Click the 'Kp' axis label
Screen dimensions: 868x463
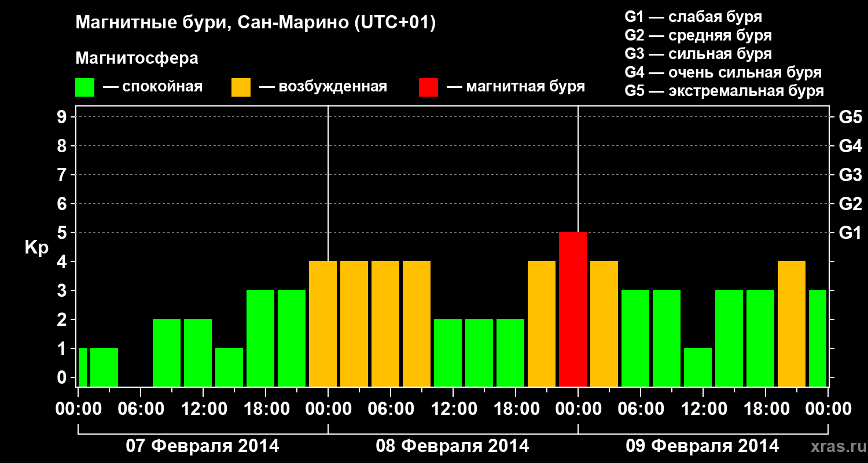36,248
